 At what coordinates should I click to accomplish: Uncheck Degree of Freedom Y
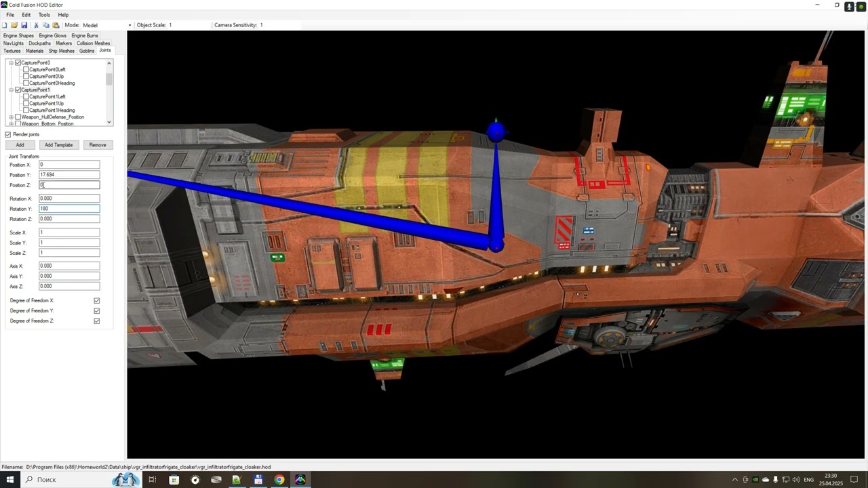97,311
